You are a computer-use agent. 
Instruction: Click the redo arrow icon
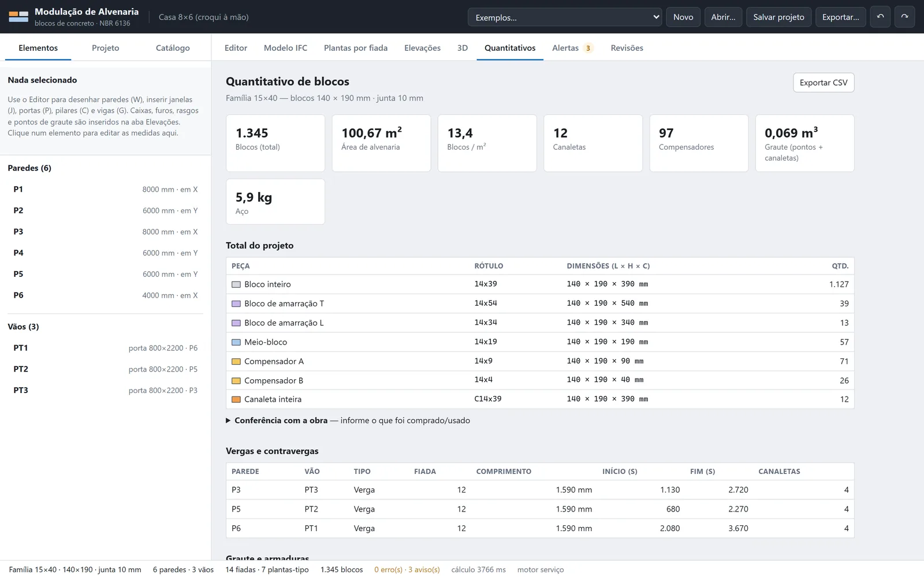tap(905, 17)
